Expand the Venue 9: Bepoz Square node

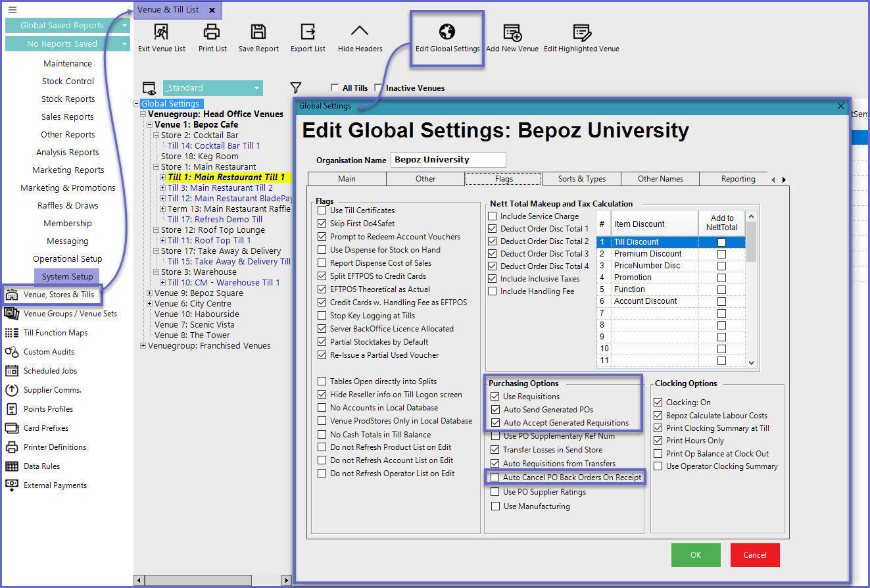[149, 293]
